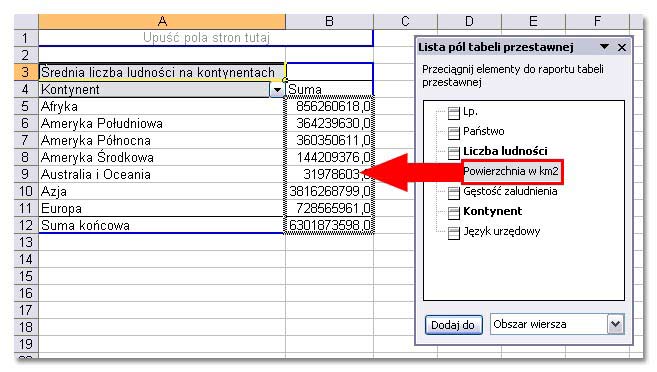657x372 pixels.
Task: Click the Gęstość zaludnienia field icon
Action: pyautogui.click(x=453, y=193)
